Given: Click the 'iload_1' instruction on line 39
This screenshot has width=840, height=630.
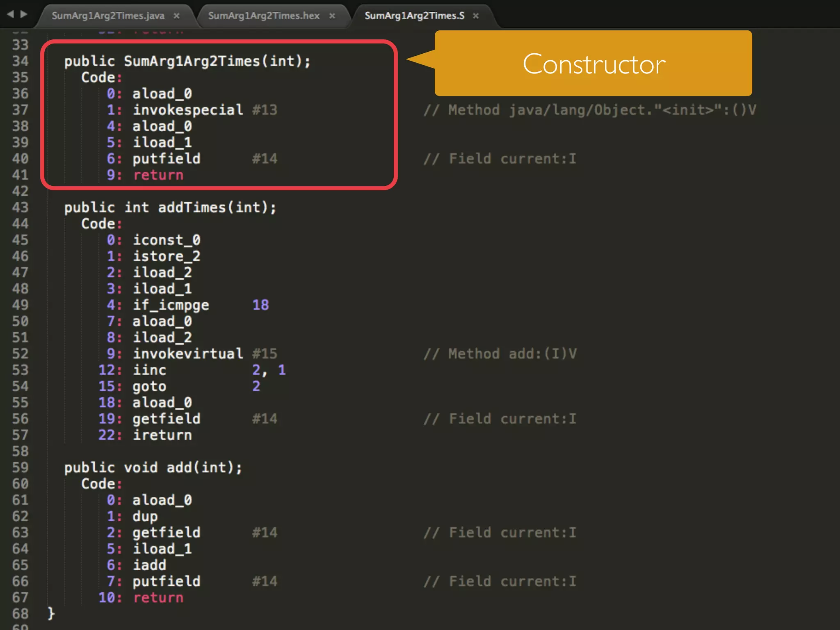Looking at the screenshot, I should tap(162, 143).
